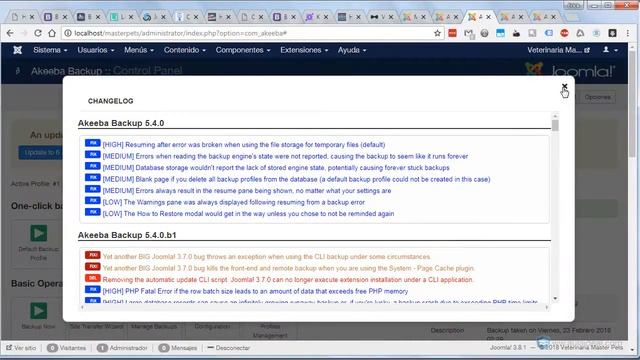Open the Ver sitio link in the status bar

click(21, 348)
